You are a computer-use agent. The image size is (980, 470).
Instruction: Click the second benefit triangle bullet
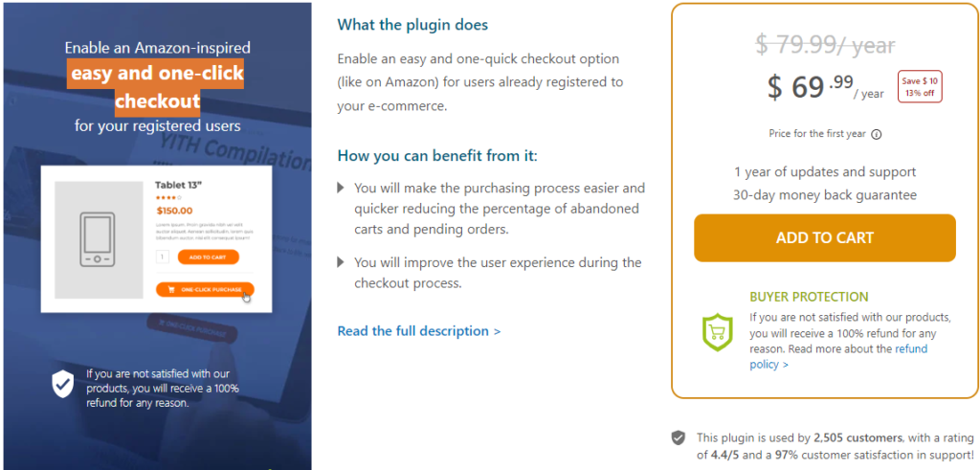pyautogui.click(x=341, y=262)
